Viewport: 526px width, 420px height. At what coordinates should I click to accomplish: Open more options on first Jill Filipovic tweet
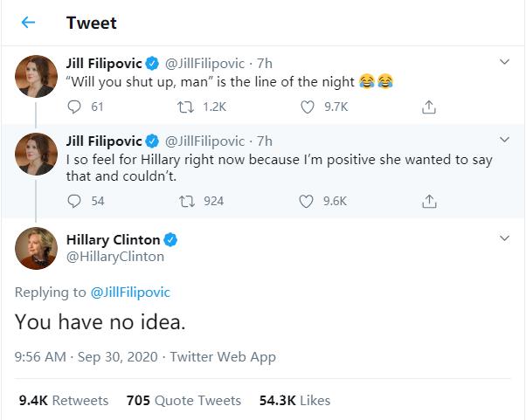point(504,63)
